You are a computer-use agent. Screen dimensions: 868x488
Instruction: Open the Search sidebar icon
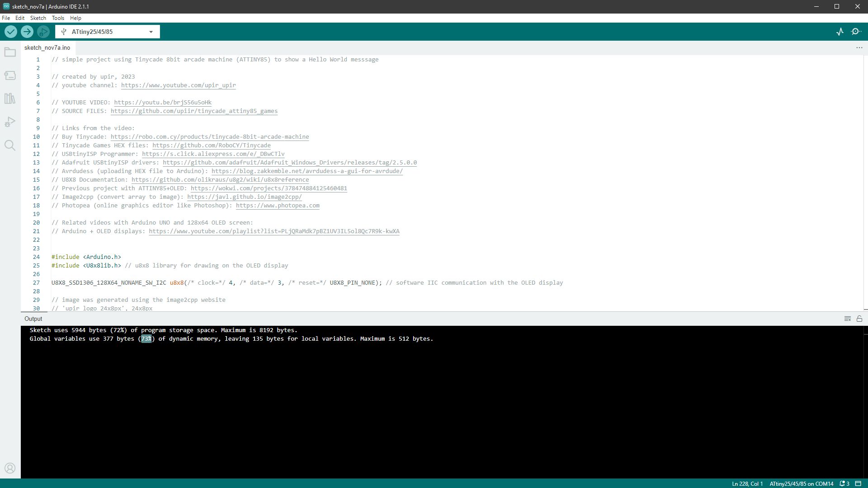[10, 145]
